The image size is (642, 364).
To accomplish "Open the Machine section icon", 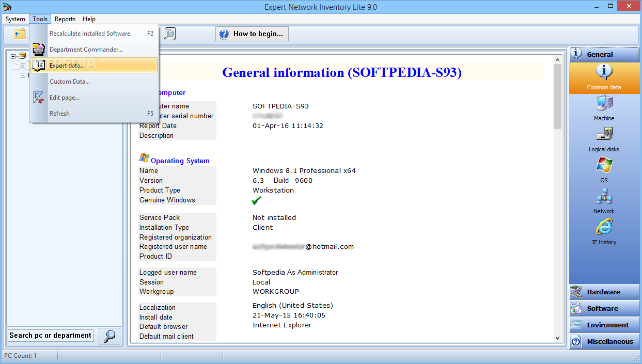I will coord(604,103).
